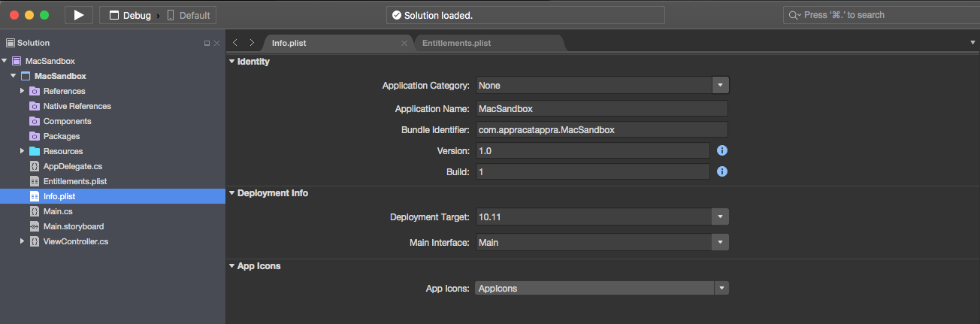Viewport: 980px width, 324px height.
Task: Click the Solution pad autohide icon
Action: pyautogui.click(x=207, y=44)
